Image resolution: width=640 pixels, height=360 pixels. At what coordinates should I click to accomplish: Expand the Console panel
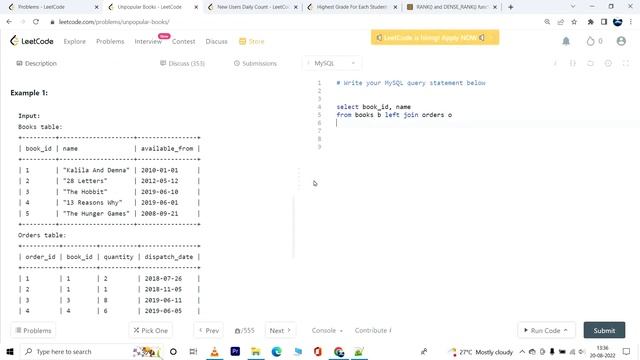point(327,330)
